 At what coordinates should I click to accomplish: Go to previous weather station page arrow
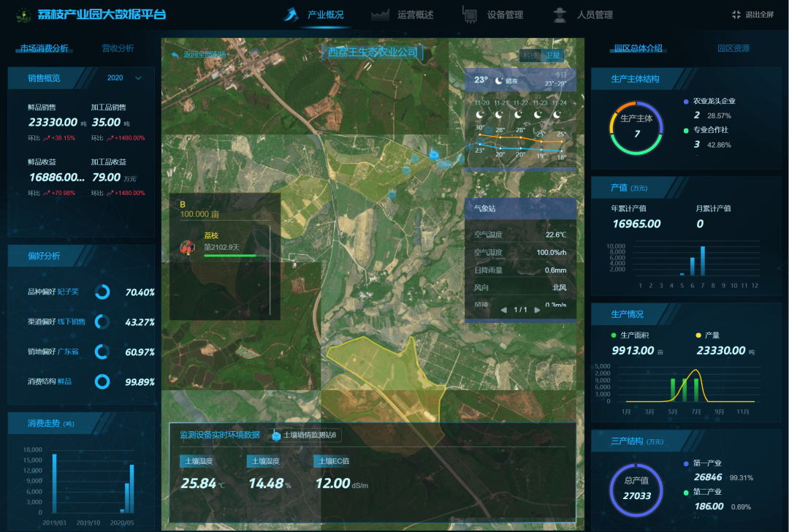(503, 310)
